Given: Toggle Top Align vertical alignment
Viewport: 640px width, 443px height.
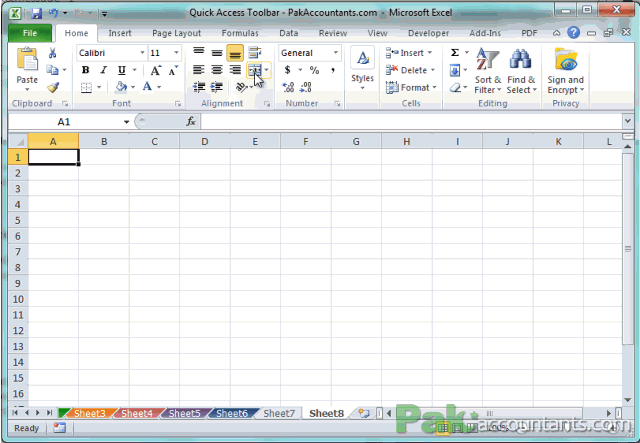Looking at the screenshot, I should (199, 53).
